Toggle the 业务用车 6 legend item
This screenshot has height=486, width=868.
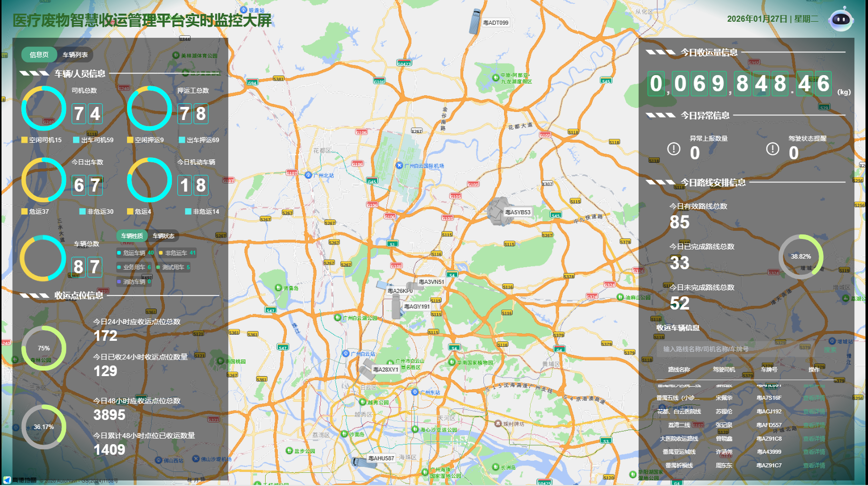134,267
